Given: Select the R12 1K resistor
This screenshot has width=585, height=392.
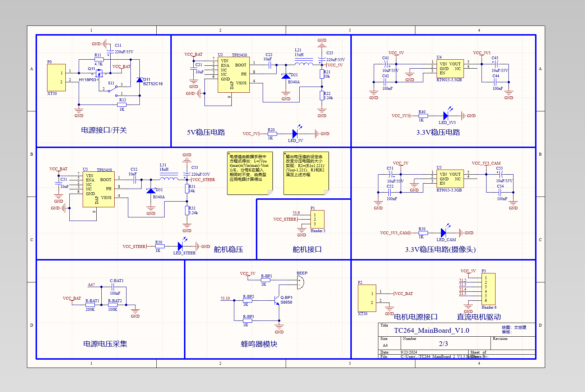Looking at the screenshot, I should (x=122, y=105).
